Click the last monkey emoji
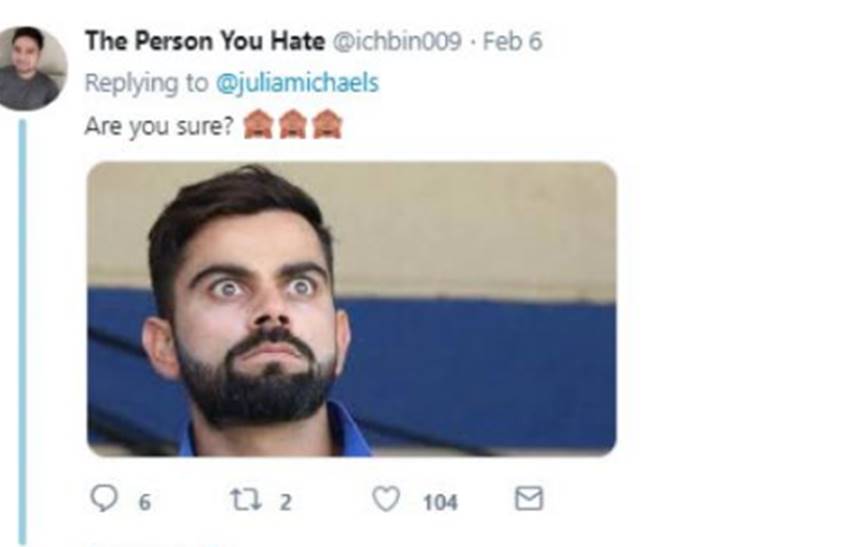850x547 pixels. pyautogui.click(x=327, y=125)
